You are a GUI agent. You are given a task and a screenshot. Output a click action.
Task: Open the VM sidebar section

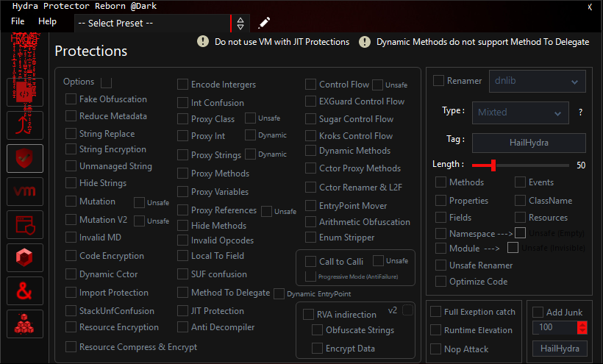pos(24,192)
